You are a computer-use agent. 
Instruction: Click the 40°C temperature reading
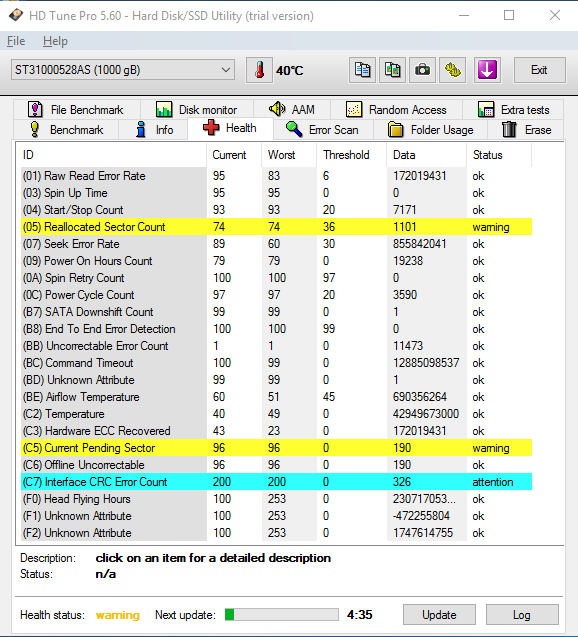point(290,71)
